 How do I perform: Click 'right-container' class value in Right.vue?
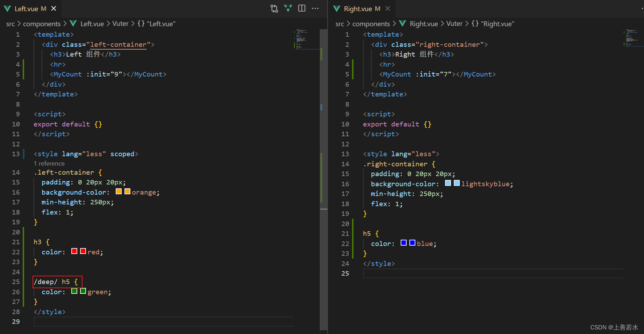450,44
